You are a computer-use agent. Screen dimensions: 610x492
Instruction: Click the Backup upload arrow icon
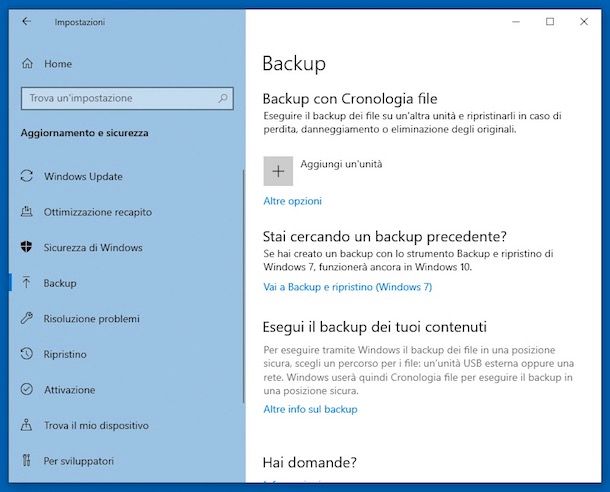pos(26,282)
